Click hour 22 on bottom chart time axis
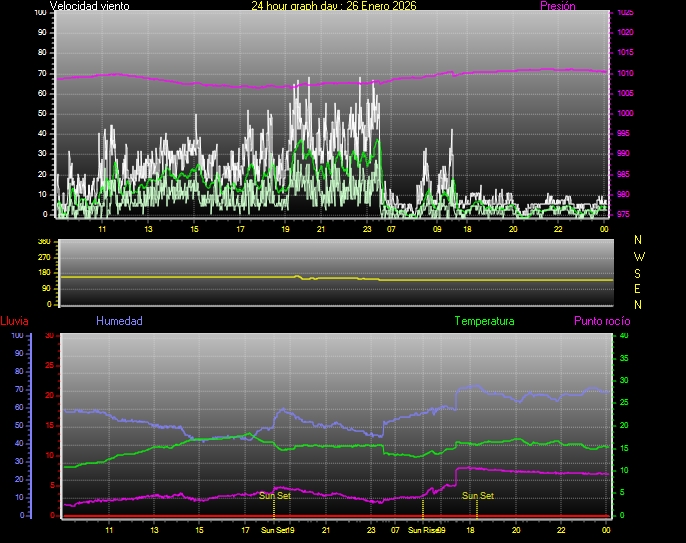The width and height of the screenshot is (686, 543). [x=562, y=530]
